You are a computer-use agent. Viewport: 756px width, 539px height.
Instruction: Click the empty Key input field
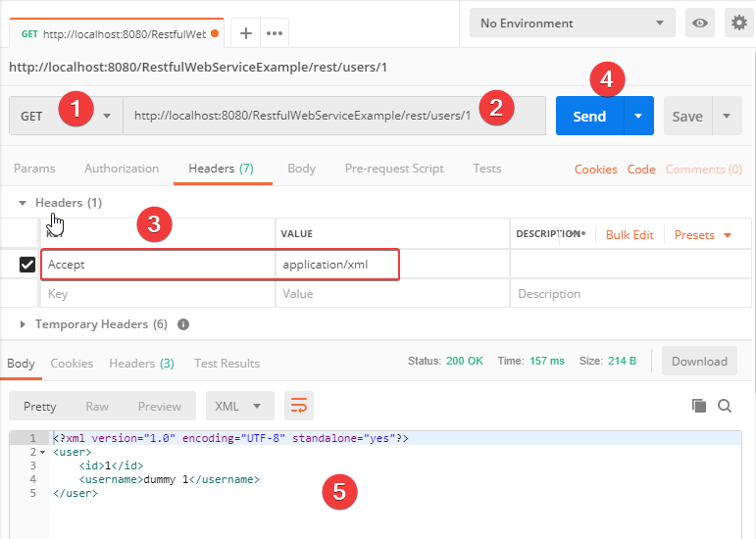(157, 294)
